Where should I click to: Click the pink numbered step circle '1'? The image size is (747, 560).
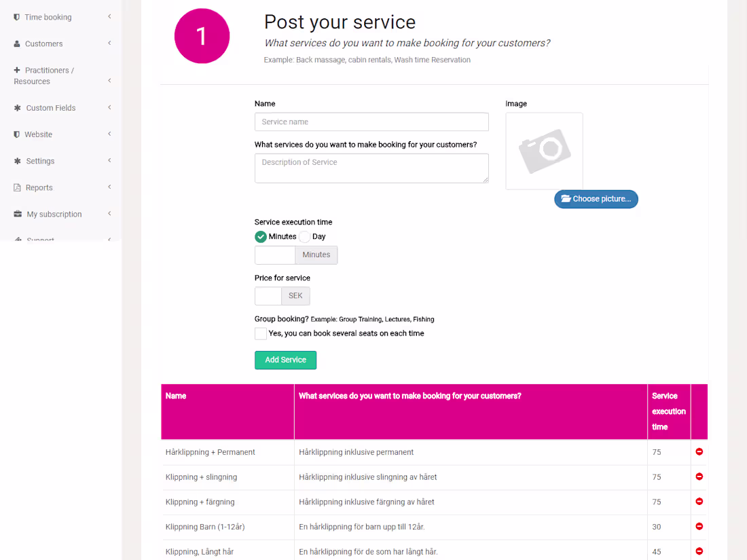coord(202,35)
